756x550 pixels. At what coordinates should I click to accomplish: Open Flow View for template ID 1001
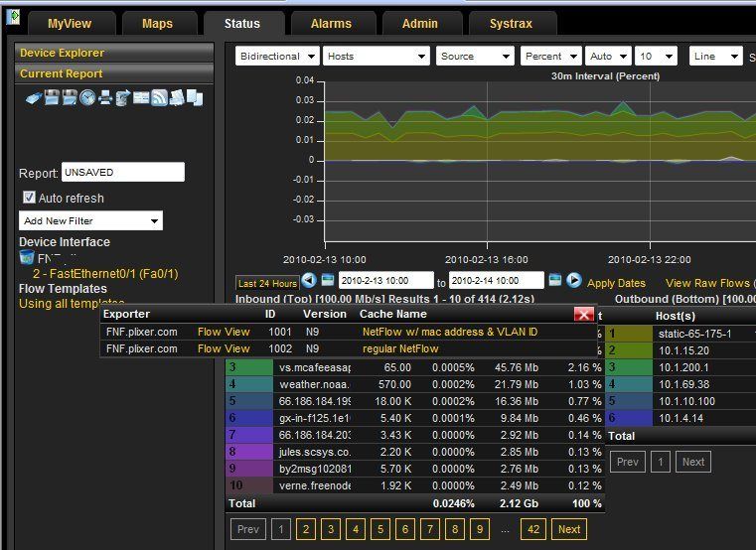tap(224, 332)
